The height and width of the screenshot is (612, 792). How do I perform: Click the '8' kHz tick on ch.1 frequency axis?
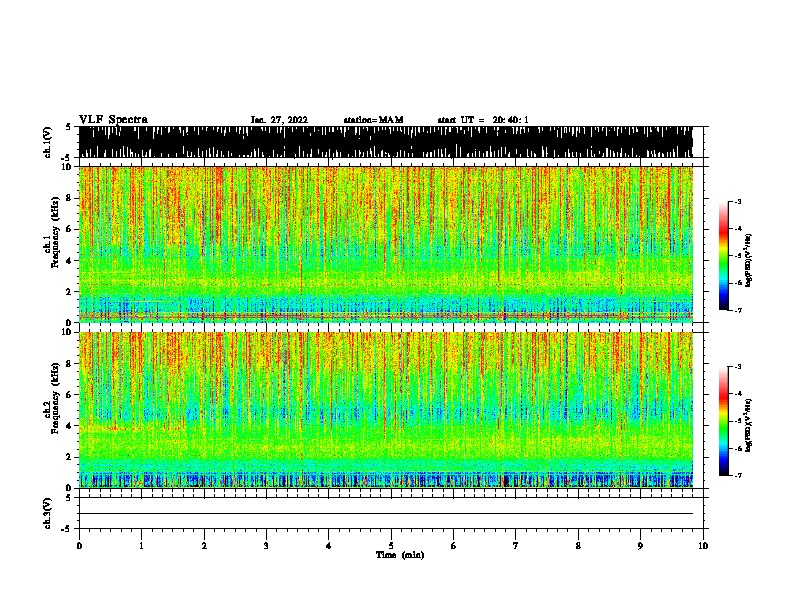coord(69,198)
